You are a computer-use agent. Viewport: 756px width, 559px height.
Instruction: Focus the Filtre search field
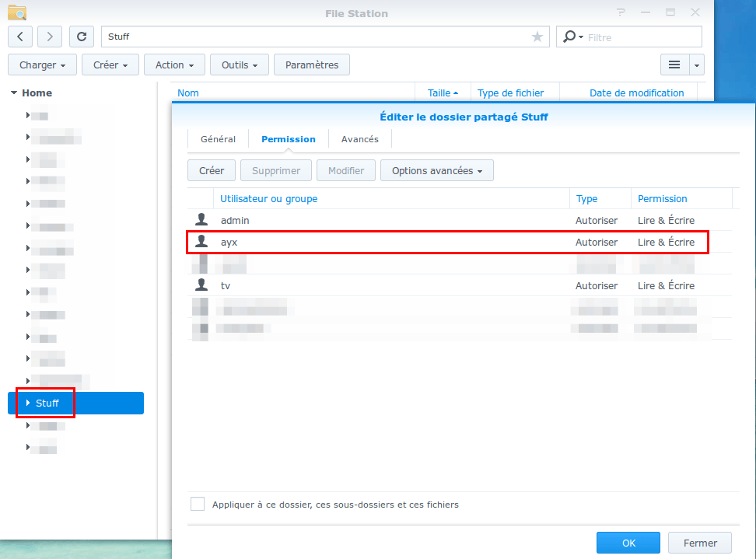[643, 37]
